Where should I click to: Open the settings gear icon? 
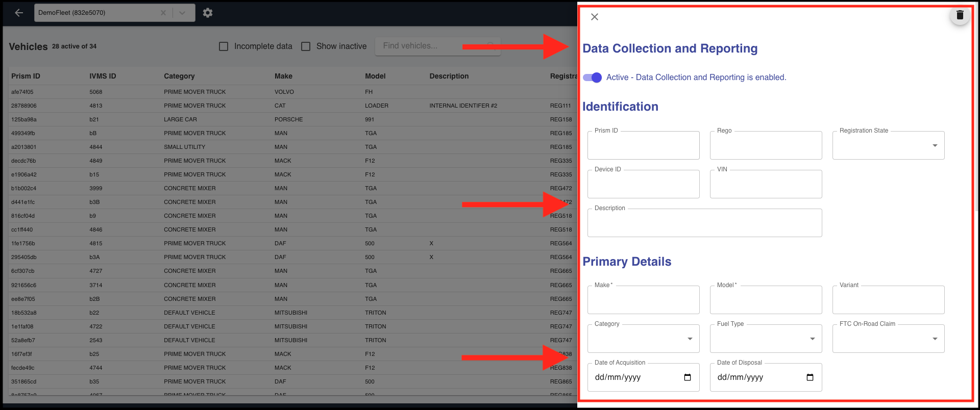tap(207, 13)
